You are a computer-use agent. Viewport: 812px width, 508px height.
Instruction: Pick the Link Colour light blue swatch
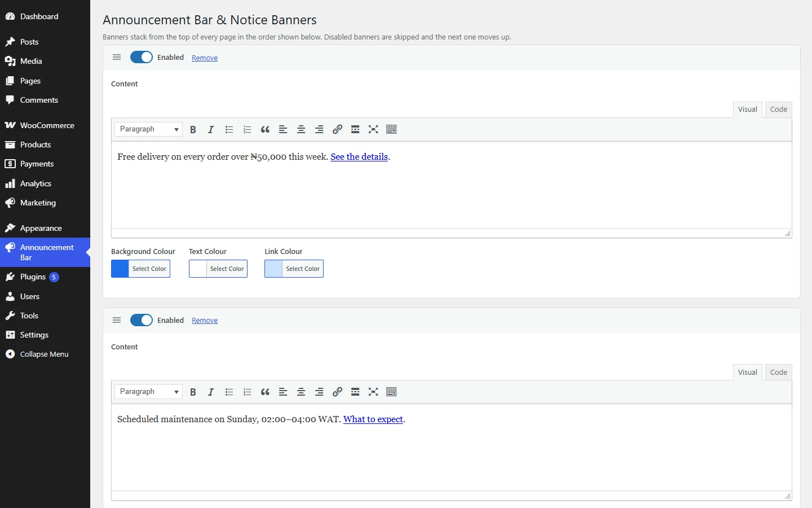click(273, 269)
